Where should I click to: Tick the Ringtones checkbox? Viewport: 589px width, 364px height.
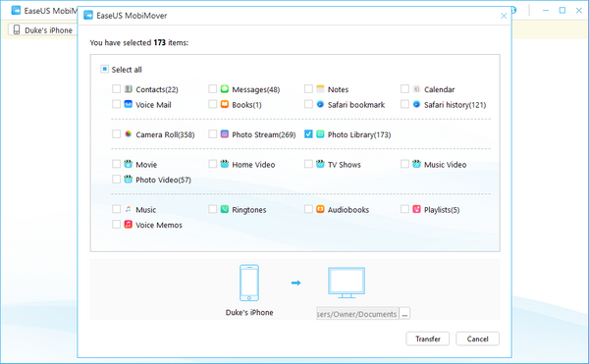213,209
